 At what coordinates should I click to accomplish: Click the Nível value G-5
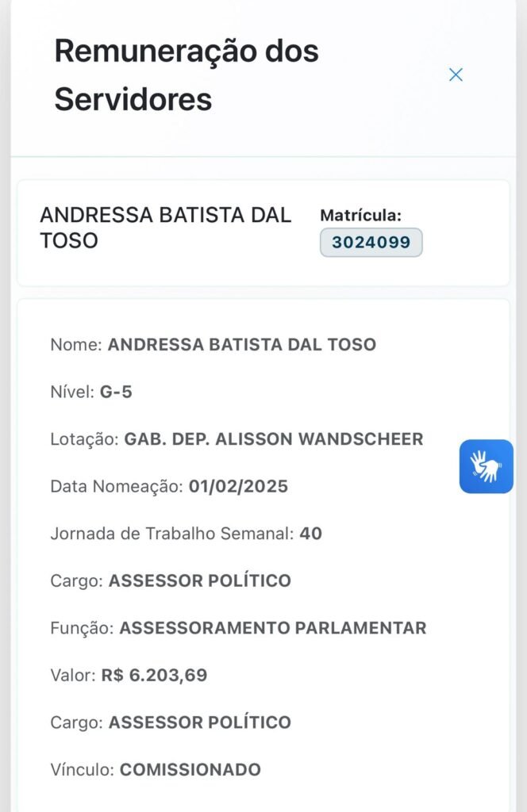point(116,392)
